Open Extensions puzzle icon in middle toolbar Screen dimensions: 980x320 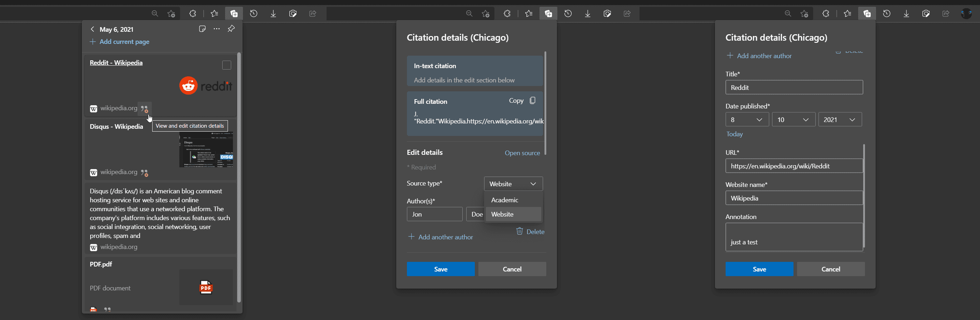pos(507,14)
